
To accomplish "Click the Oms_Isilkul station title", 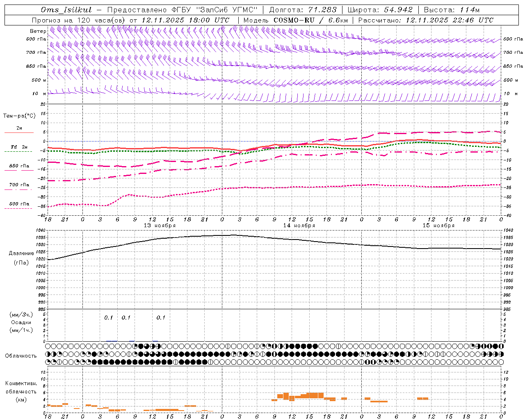I will 66,10.
